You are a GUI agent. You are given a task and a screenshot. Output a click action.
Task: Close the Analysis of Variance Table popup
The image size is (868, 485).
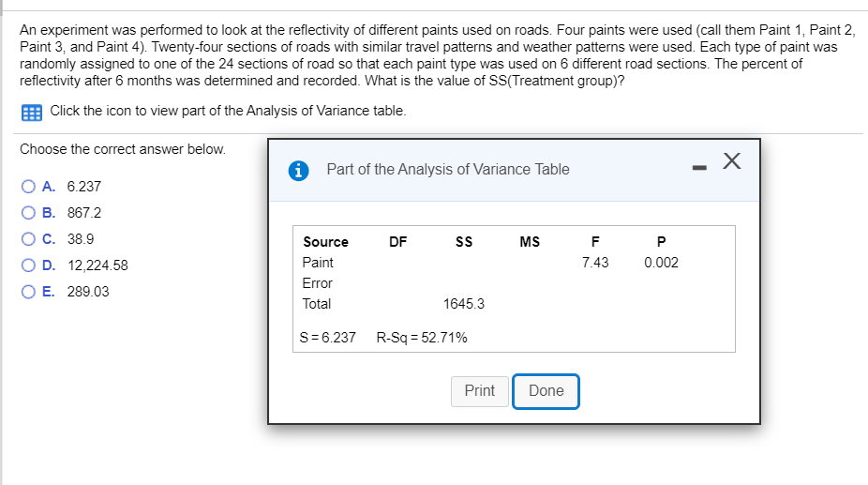(x=732, y=163)
